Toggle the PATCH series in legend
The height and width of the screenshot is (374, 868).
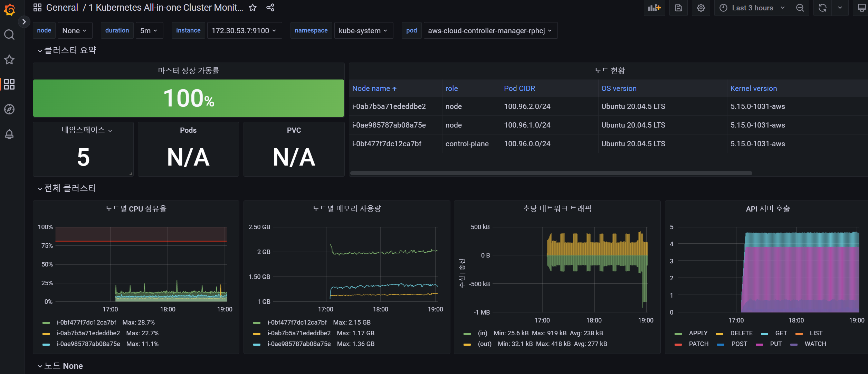(698, 344)
